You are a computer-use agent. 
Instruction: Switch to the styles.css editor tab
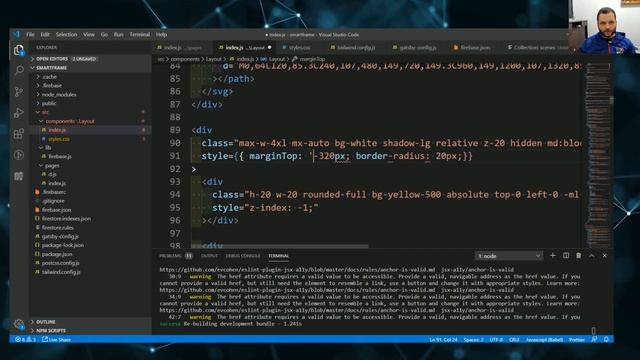point(299,48)
